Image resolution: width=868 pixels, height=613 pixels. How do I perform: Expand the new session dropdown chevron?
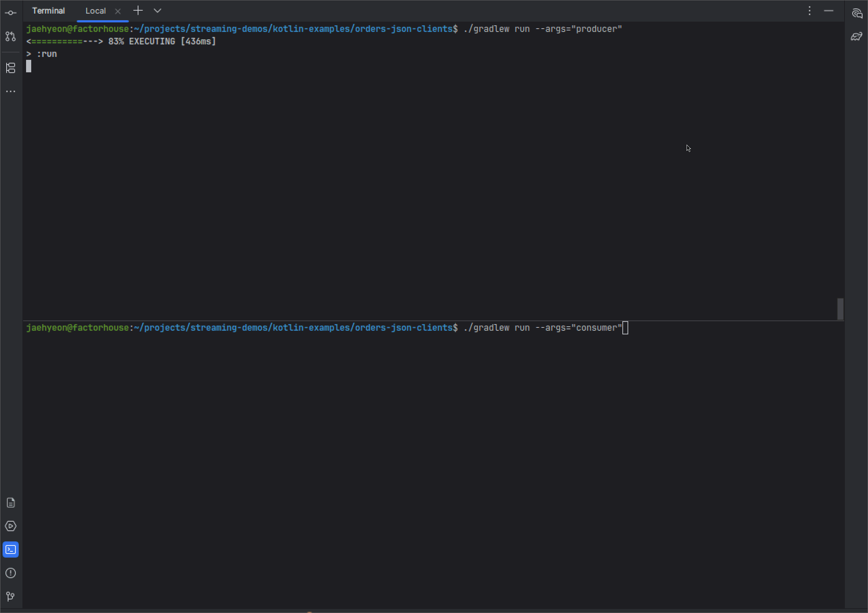point(158,11)
